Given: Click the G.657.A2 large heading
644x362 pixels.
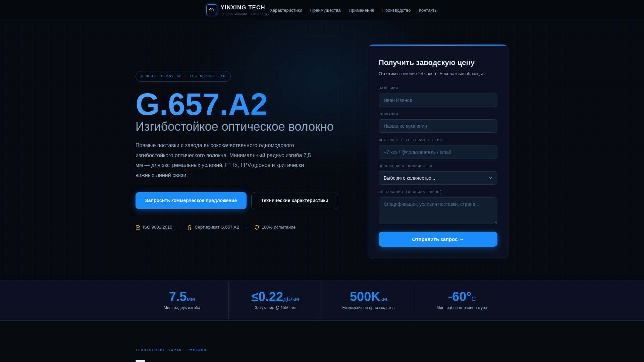Looking at the screenshot, I should coord(201,105).
